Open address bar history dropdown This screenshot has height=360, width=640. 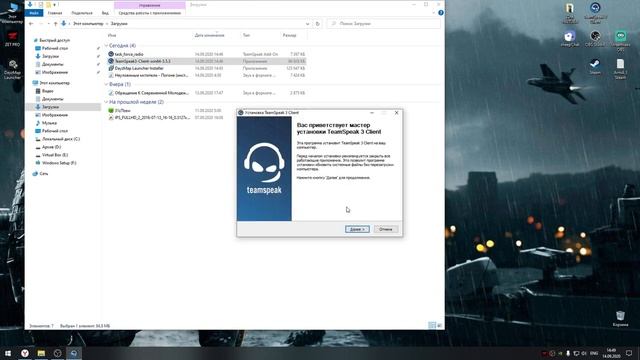(307, 24)
